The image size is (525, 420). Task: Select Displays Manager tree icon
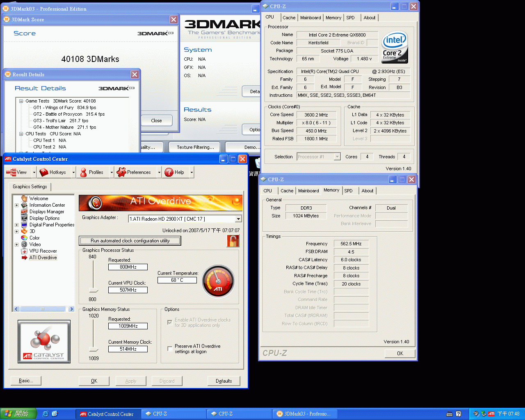click(x=24, y=212)
